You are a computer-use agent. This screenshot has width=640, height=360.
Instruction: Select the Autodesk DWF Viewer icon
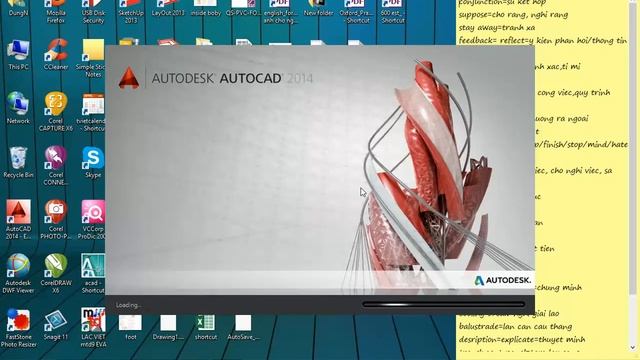(18, 273)
